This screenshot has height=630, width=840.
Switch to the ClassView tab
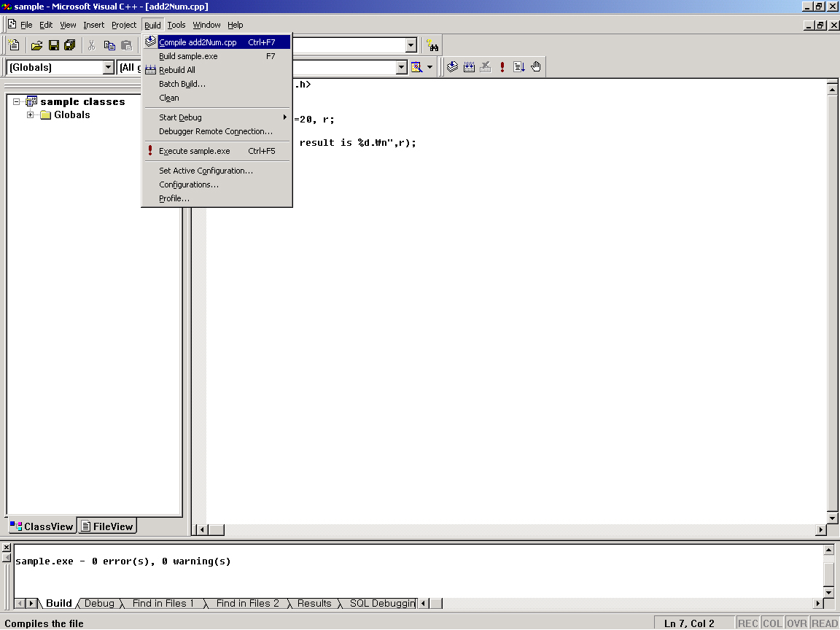point(42,526)
